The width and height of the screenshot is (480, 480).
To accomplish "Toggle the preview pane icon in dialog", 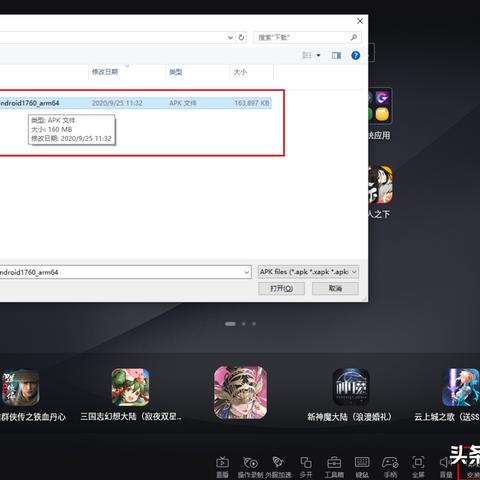I will point(336,55).
